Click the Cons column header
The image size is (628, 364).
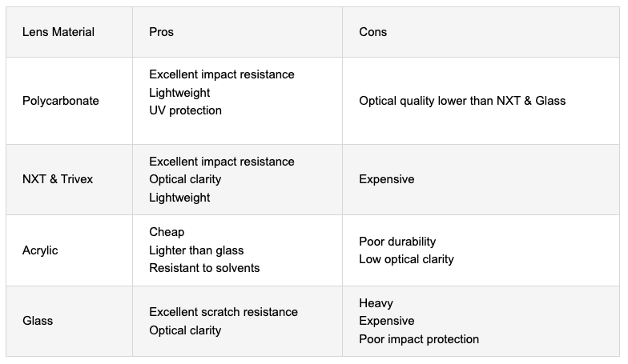click(372, 32)
